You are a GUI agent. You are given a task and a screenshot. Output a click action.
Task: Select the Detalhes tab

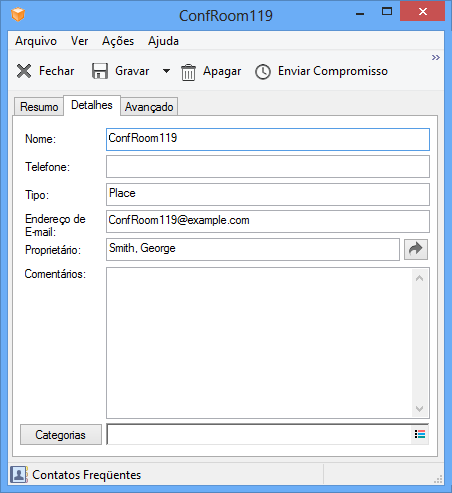(92, 105)
